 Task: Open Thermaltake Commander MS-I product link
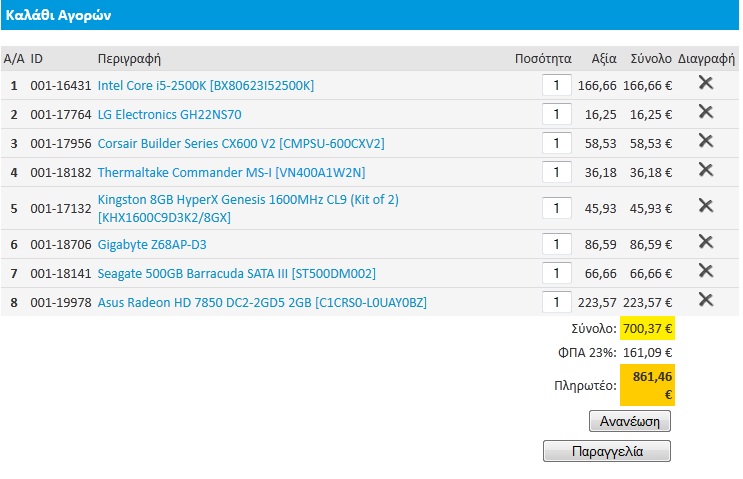tap(231, 172)
